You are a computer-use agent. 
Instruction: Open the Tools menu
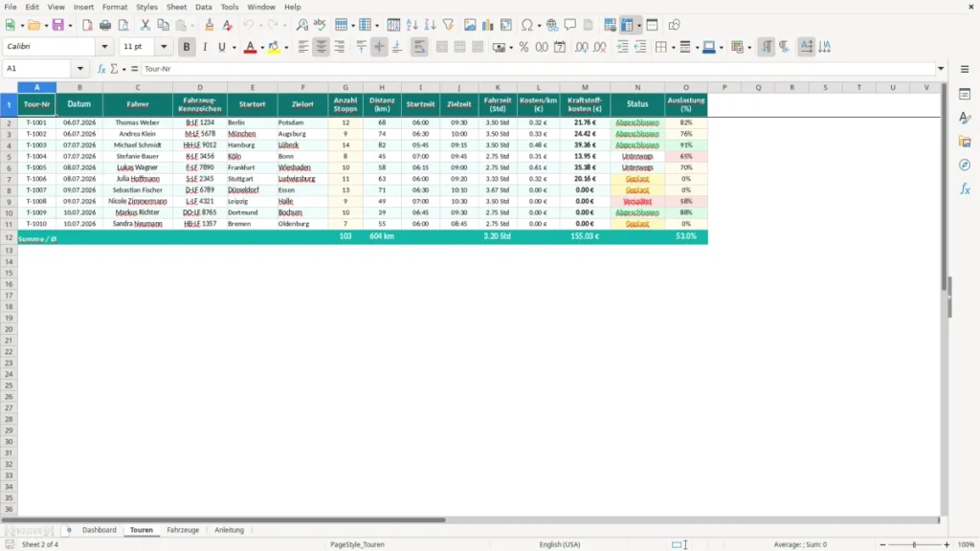pyautogui.click(x=230, y=7)
